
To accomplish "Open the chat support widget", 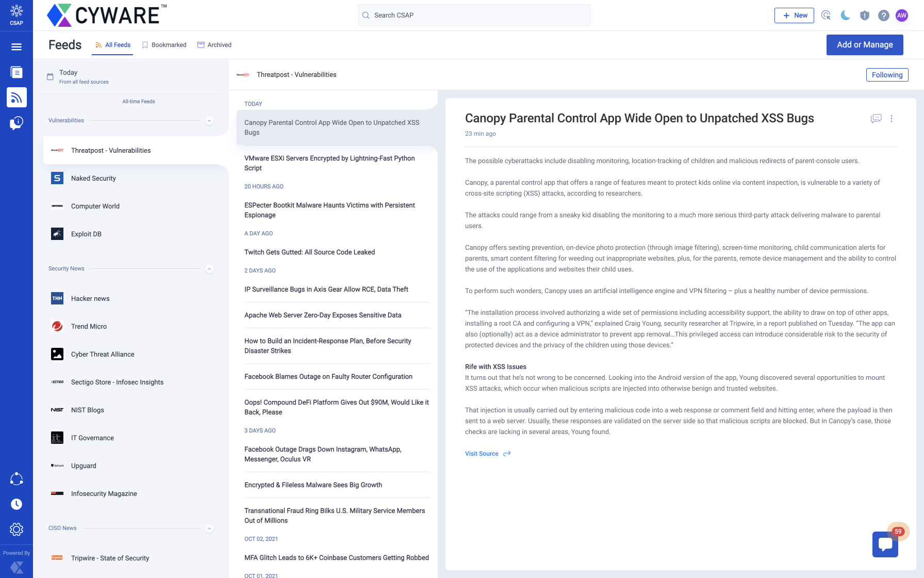I will coord(885,544).
